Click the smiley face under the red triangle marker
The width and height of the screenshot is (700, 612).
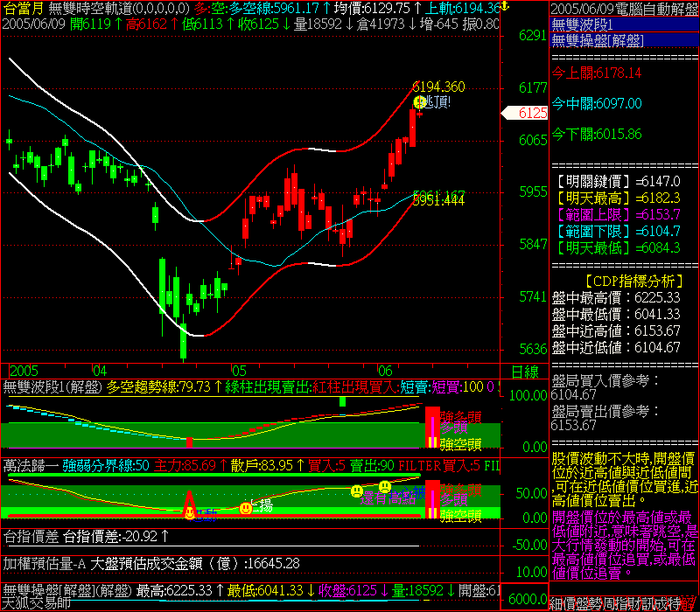[x=190, y=513]
